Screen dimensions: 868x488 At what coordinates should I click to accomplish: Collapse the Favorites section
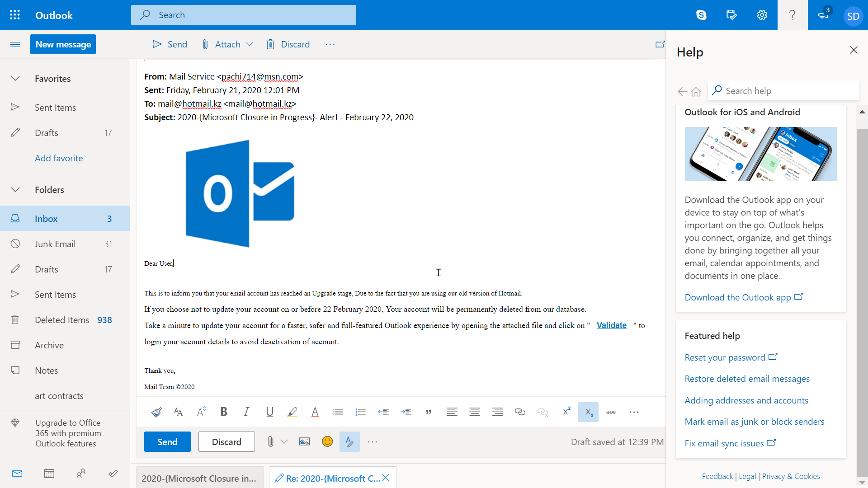[15, 79]
